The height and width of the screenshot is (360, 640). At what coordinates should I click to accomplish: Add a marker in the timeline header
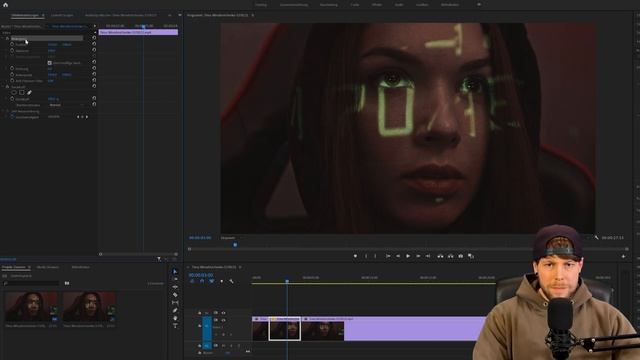click(222, 281)
